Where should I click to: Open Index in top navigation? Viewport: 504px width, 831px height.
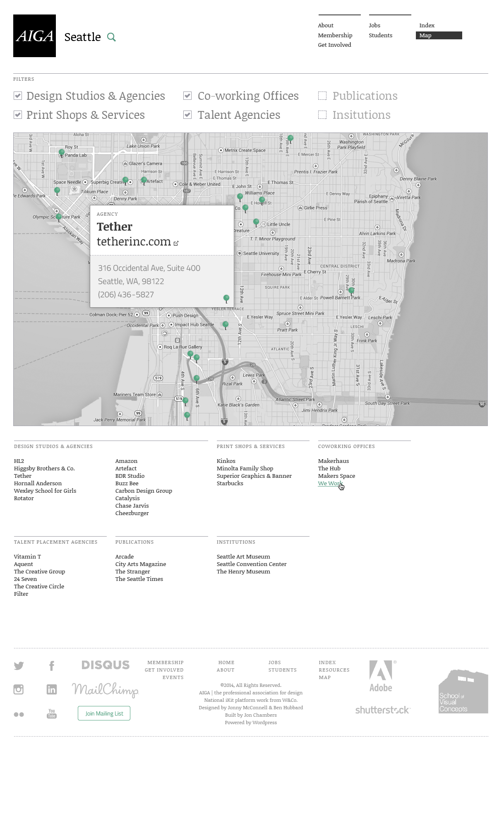coord(427,25)
